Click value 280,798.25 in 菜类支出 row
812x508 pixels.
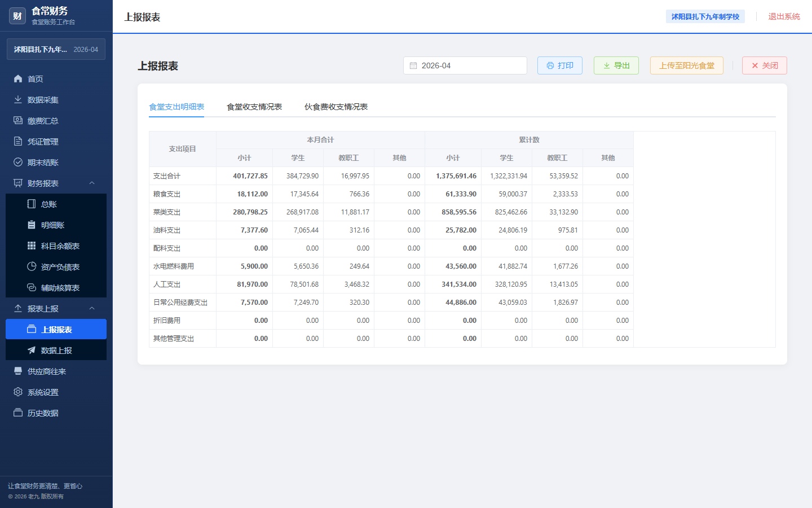pos(250,212)
